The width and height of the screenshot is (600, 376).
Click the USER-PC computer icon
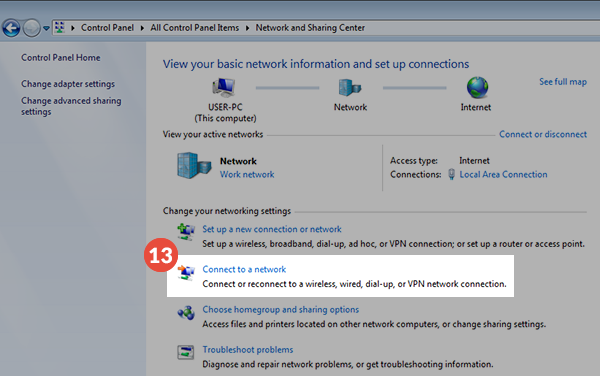click(x=224, y=87)
